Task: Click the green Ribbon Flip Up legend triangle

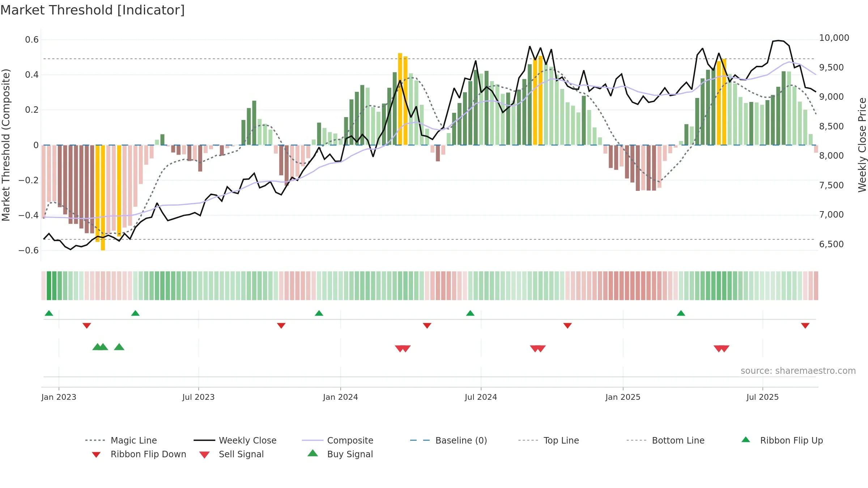Action: pos(746,440)
